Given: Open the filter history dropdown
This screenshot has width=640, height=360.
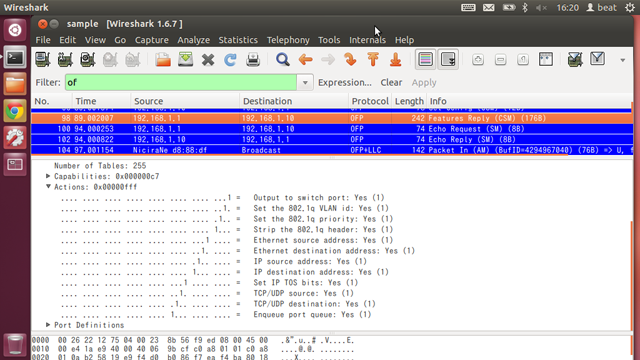Looking at the screenshot, I should click(305, 82).
